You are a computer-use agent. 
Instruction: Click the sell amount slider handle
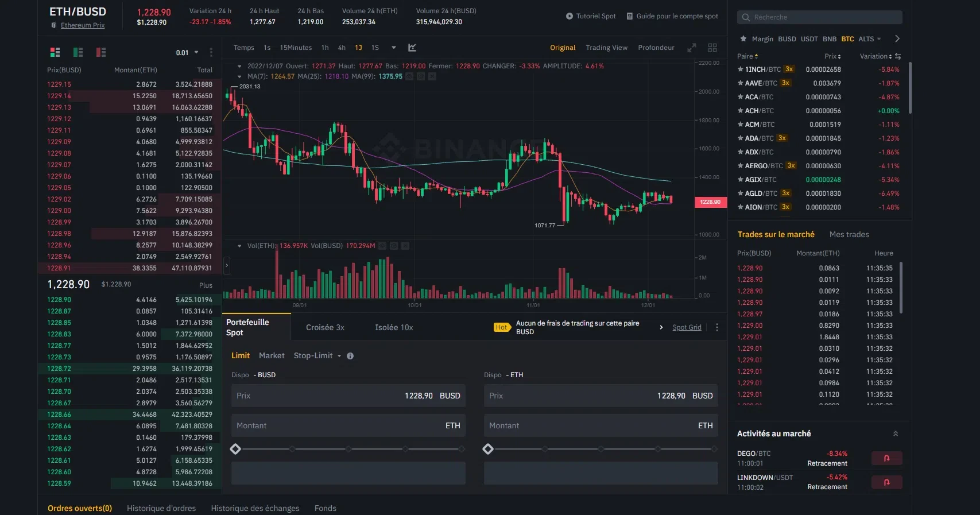tap(488, 449)
